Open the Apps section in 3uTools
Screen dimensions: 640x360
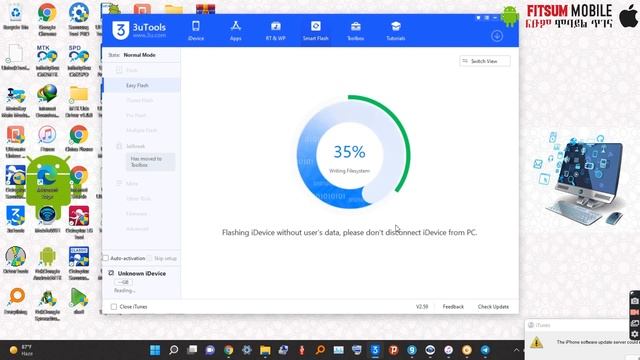pyautogui.click(x=236, y=31)
